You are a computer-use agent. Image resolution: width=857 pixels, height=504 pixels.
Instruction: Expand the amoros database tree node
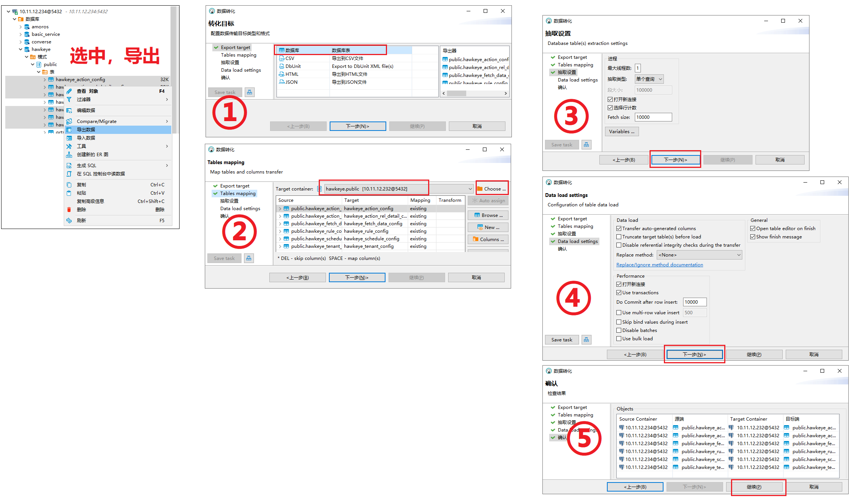(x=21, y=27)
